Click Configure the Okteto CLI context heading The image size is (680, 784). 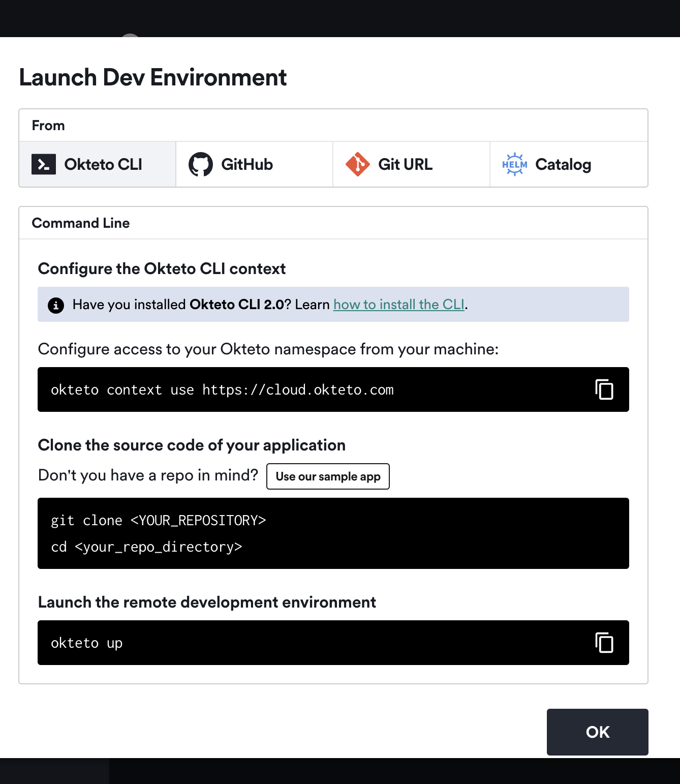coord(162,268)
